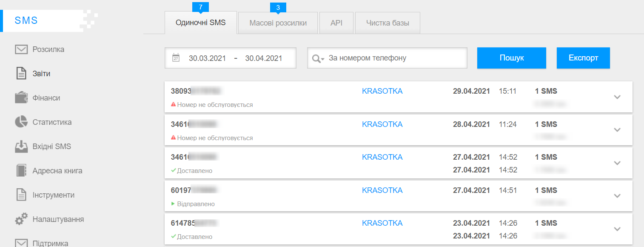Image resolution: width=644 pixels, height=247 pixels.
Task: Click KRASOTKA sender on 29.04.2021 row
Action: coord(382,91)
